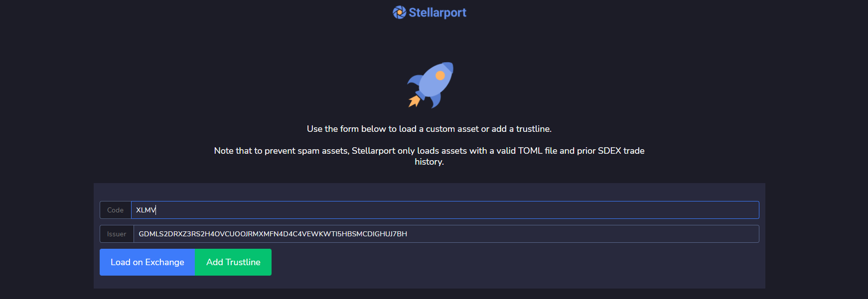This screenshot has height=299, width=868.
Task: Click the green Add Trustline button
Action: click(x=233, y=262)
